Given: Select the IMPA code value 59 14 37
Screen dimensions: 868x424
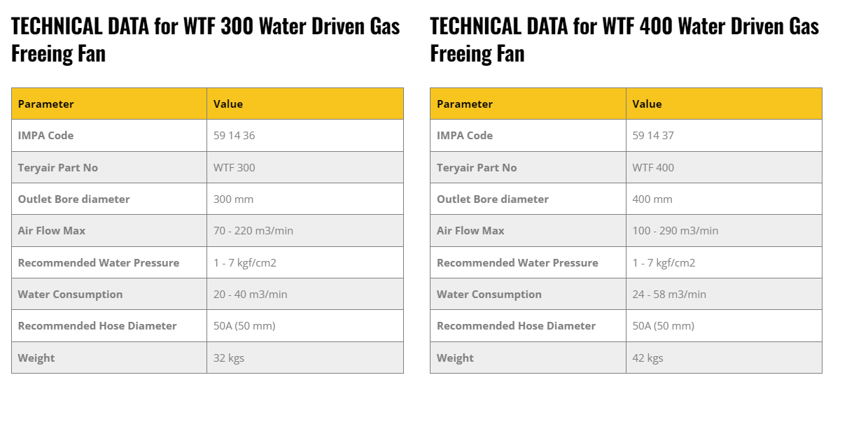Looking at the screenshot, I should pos(653,136).
